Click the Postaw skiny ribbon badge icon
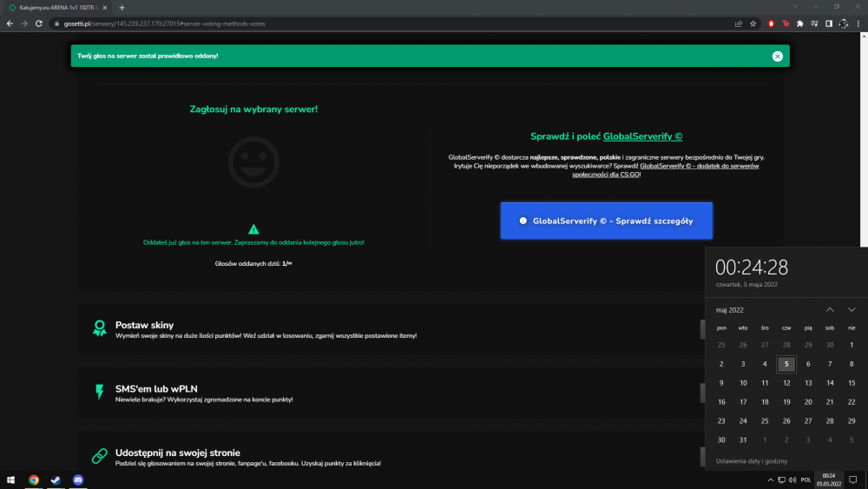 tap(100, 327)
